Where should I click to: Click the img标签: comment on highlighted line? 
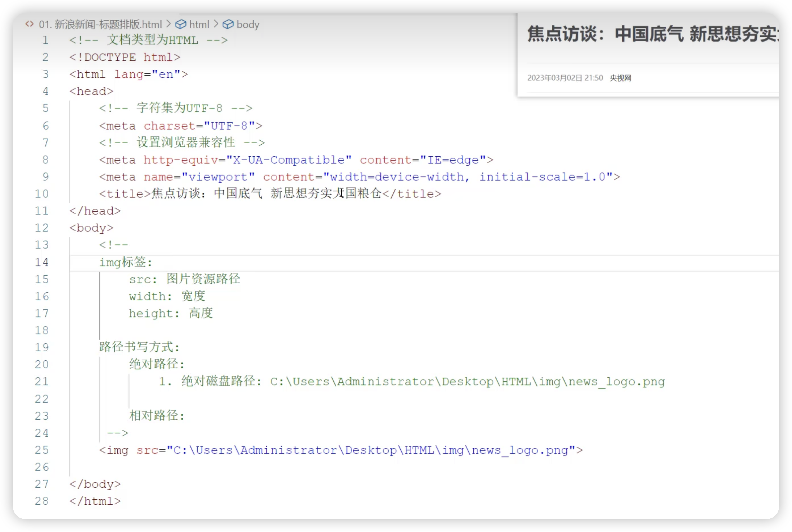click(x=126, y=262)
